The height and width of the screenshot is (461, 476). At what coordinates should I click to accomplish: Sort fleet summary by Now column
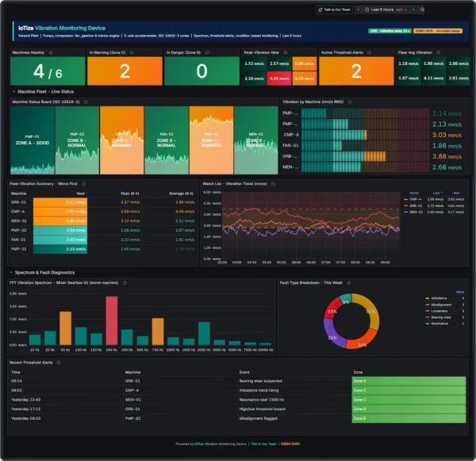[x=80, y=194]
